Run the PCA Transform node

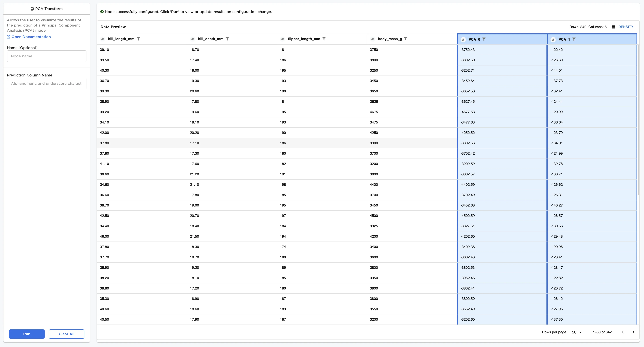[x=27, y=334]
